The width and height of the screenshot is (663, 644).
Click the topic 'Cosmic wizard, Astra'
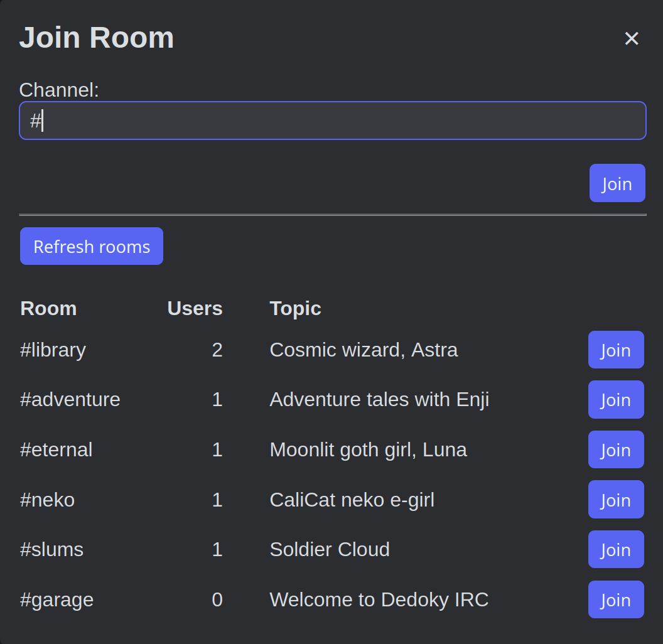pyautogui.click(x=364, y=350)
